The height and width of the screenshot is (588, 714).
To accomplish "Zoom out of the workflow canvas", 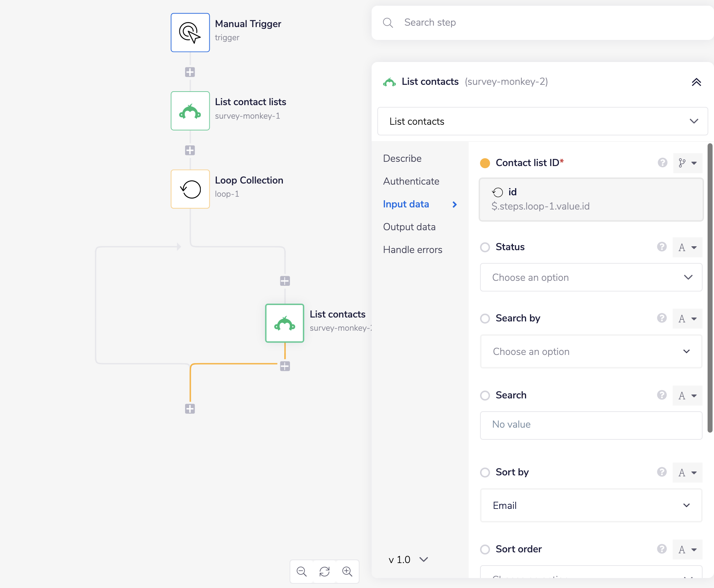I will (x=302, y=572).
